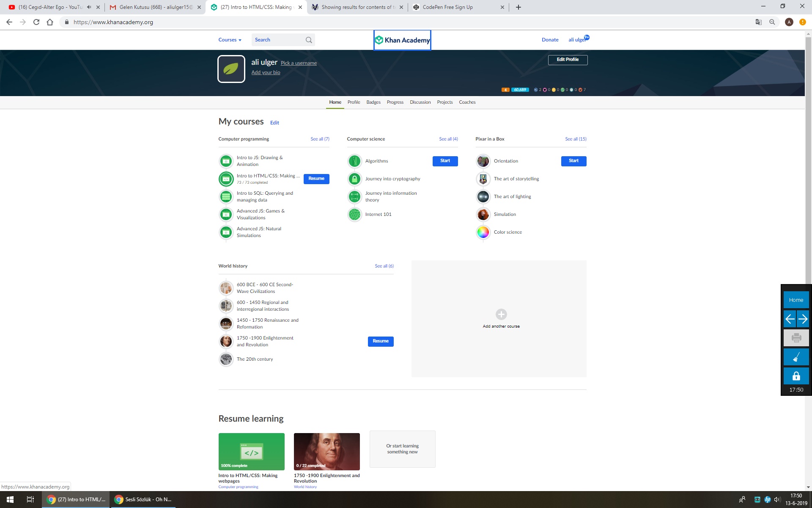Click the plus icon to add another course
Viewport: 812px width, 508px height.
point(501,314)
